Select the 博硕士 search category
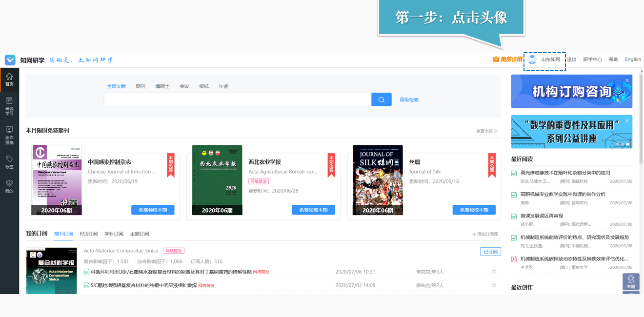Screen dimensions: 644x317 pyautogui.click(x=162, y=86)
